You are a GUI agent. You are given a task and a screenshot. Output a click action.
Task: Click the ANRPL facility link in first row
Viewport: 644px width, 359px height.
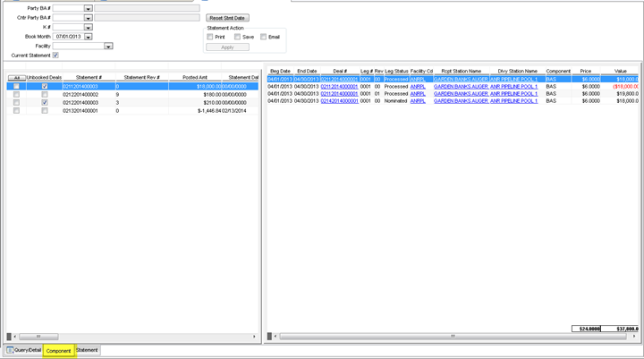tap(418, 79)
